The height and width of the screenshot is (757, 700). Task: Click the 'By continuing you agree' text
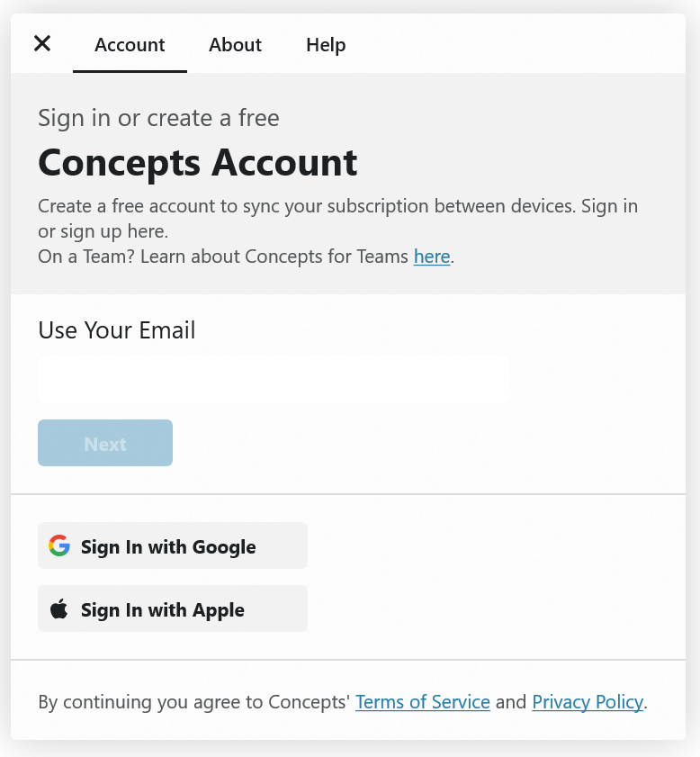(193, 702)
